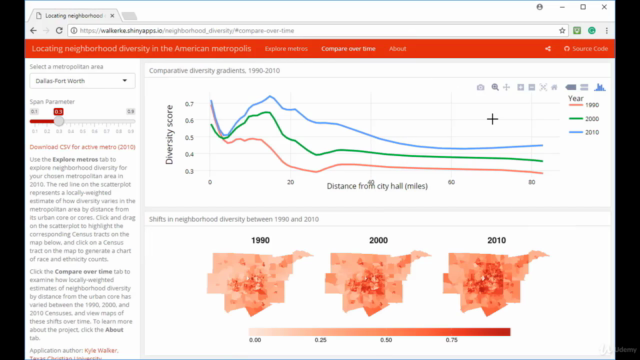Close the 'Locating neighborhood' browser tab

(112, 16)
